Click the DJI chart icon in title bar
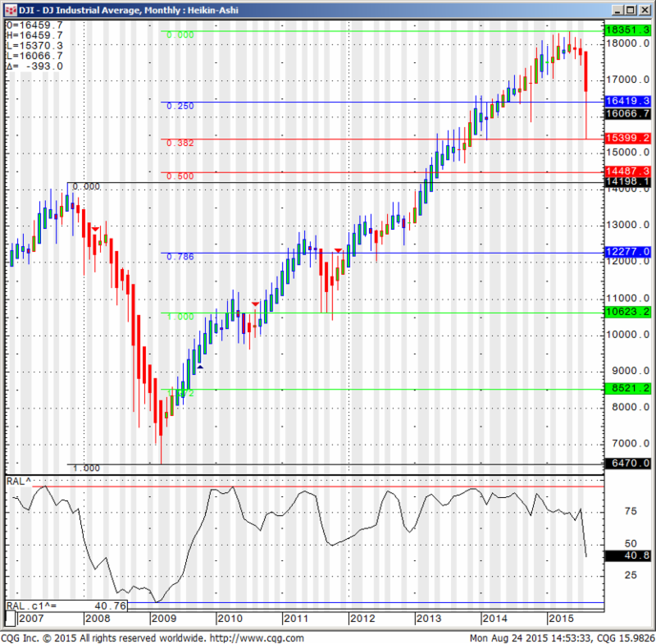The height and width of the screenshot is (644, 656). click(x=11, y=10)
